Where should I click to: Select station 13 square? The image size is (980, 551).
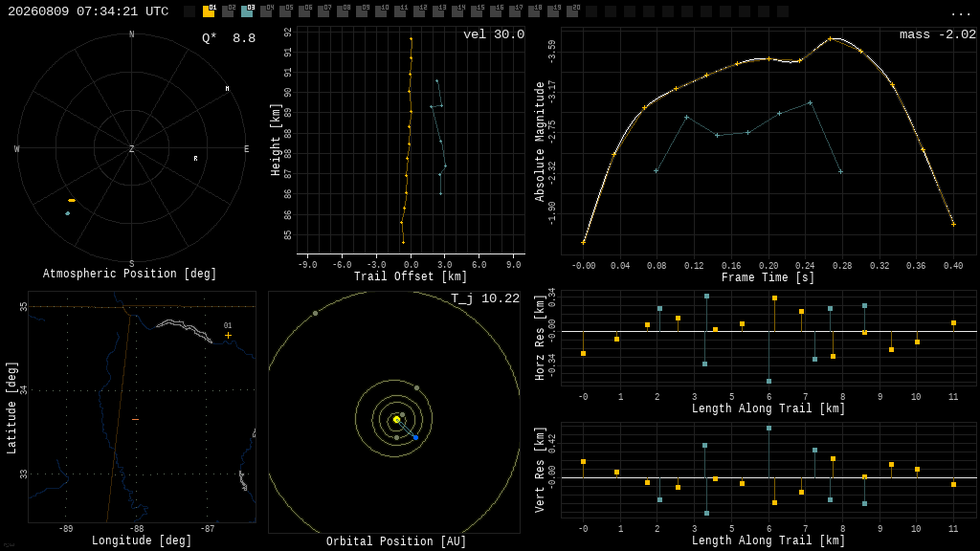(438, 11)
